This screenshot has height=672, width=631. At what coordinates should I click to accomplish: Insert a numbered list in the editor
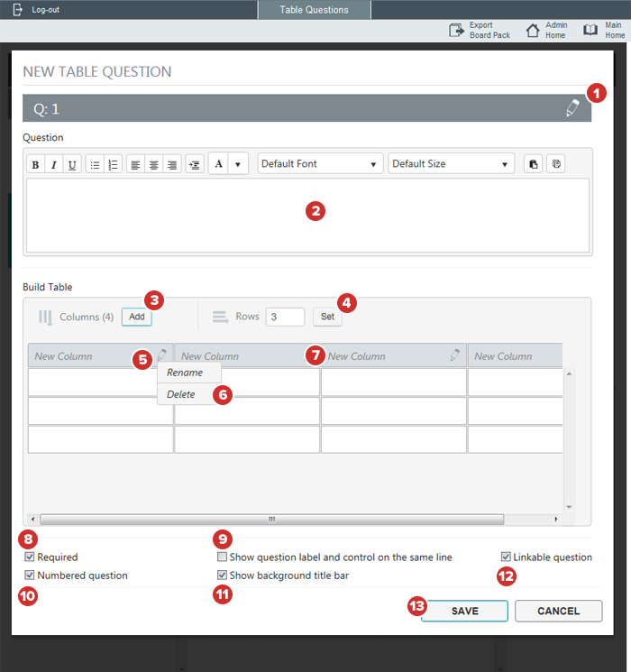tap(113, 164)
